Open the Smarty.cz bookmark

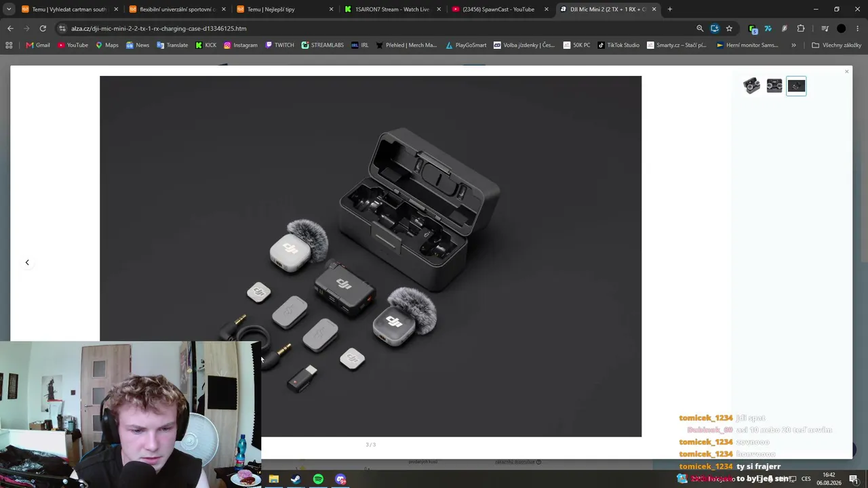(x=677, y=45)
